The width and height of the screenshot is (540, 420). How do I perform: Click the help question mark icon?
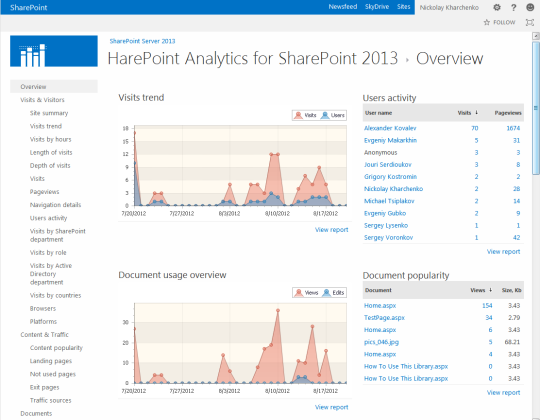coord(513,7)
